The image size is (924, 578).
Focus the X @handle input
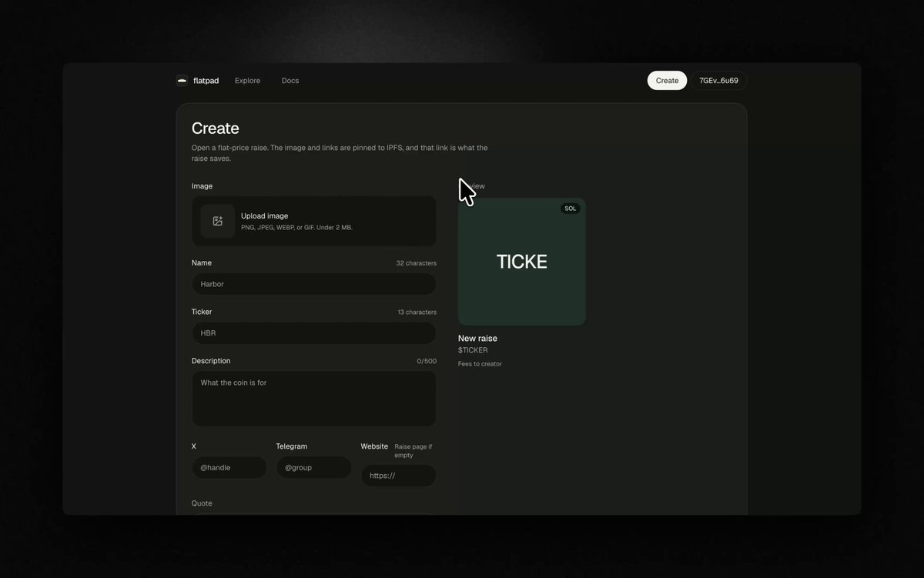[229, 467]
